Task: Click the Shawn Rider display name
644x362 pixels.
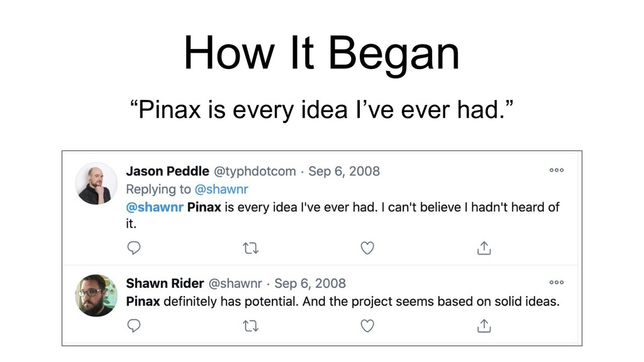Action: [x=165, y=283]
